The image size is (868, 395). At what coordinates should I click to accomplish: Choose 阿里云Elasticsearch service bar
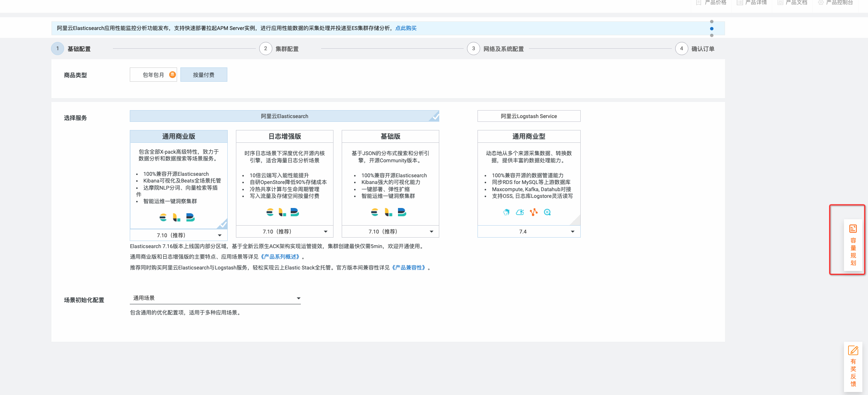point(284,116)
